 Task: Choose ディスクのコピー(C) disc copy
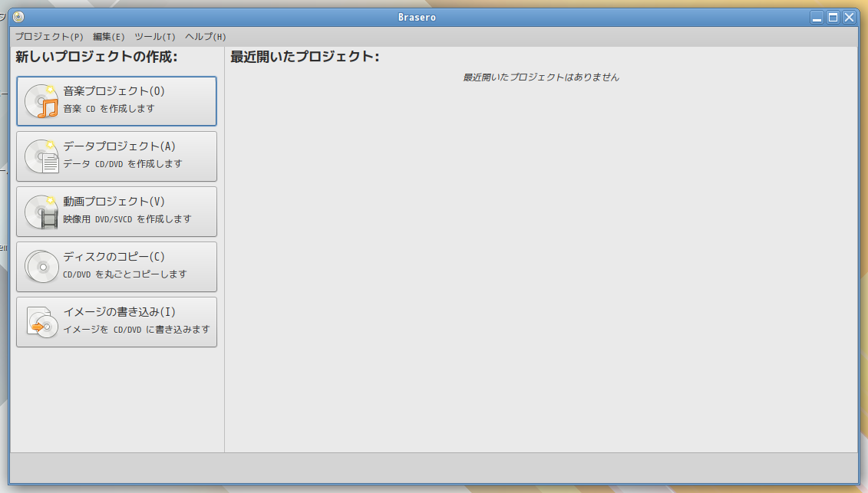point(116,267)
